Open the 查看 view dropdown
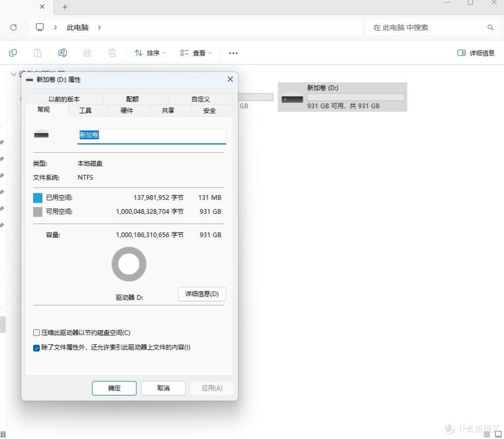The image size is (504, 439). point(196,53)
